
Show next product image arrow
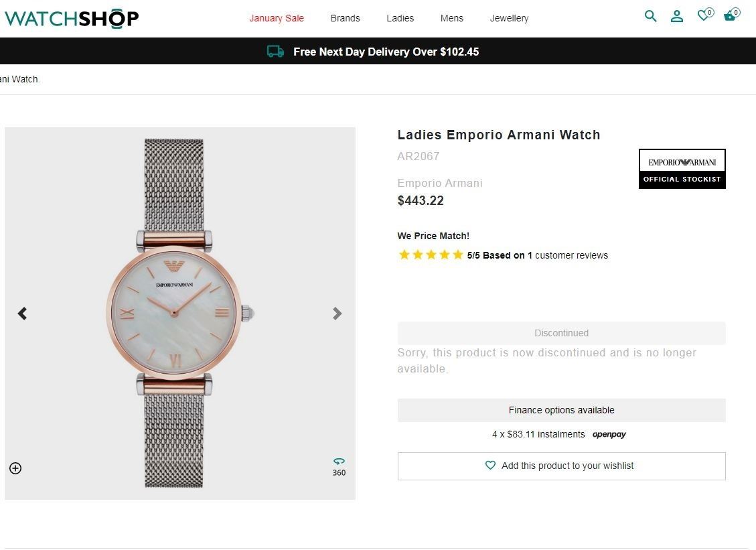[x=337, y=314]
